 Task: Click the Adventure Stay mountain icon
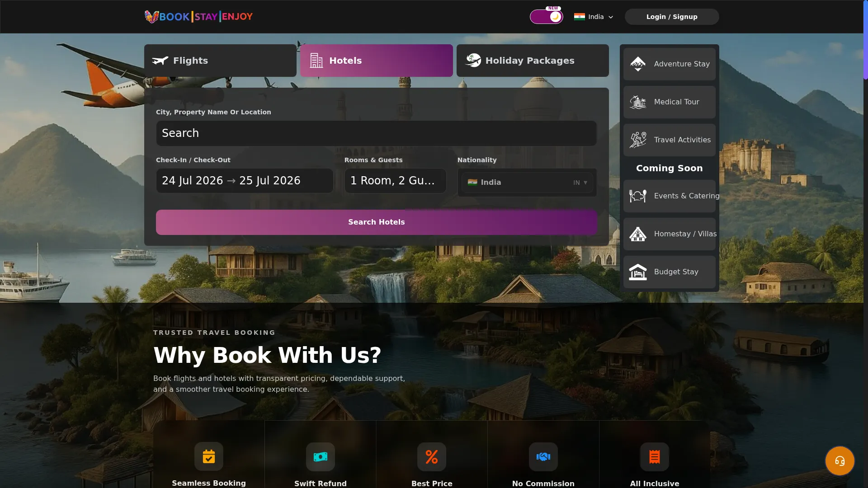pos(638,64)
